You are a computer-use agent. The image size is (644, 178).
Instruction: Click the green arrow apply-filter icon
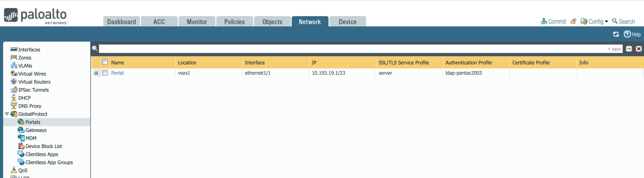tap(629, 49)
